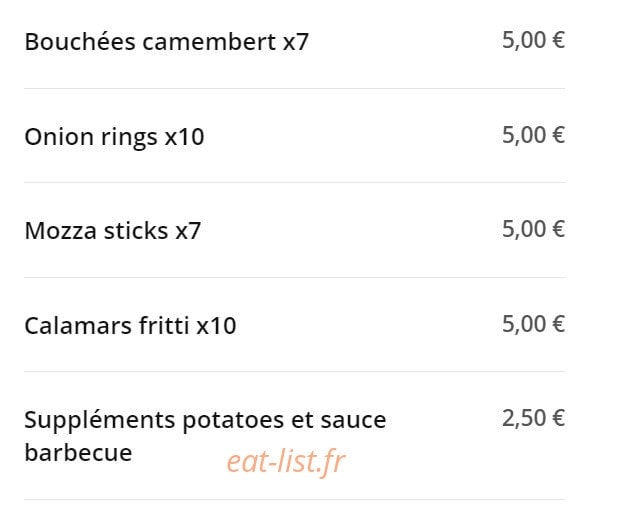Click the word Suppléments in last item
This screenshot has width=631, height=514.
coord(100,421)
